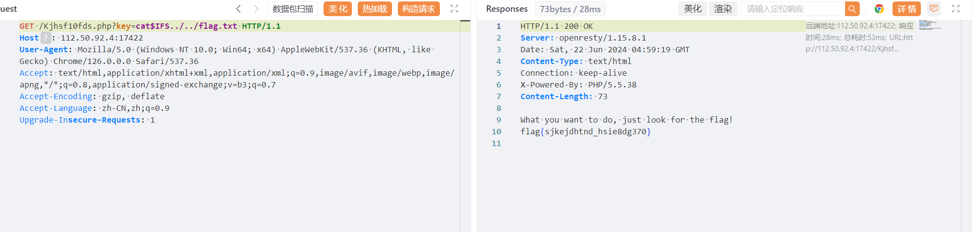Click the Content-Type: text/html line

pyautogui.click(x=576, y=61)
